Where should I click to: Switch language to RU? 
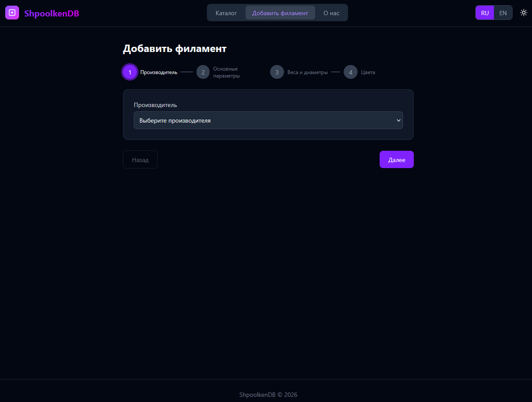pyautogui.click(x=485, y=13)
